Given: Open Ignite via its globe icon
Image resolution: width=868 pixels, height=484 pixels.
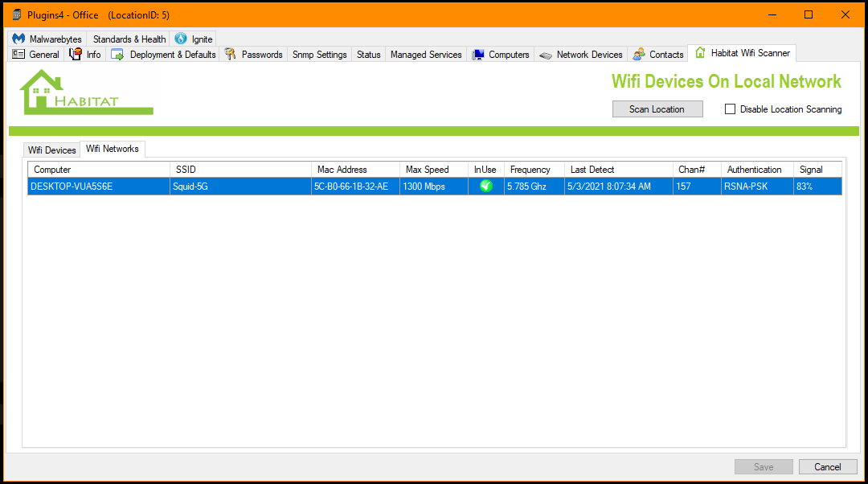Looking at the screenshot, I should click(181, 39).
